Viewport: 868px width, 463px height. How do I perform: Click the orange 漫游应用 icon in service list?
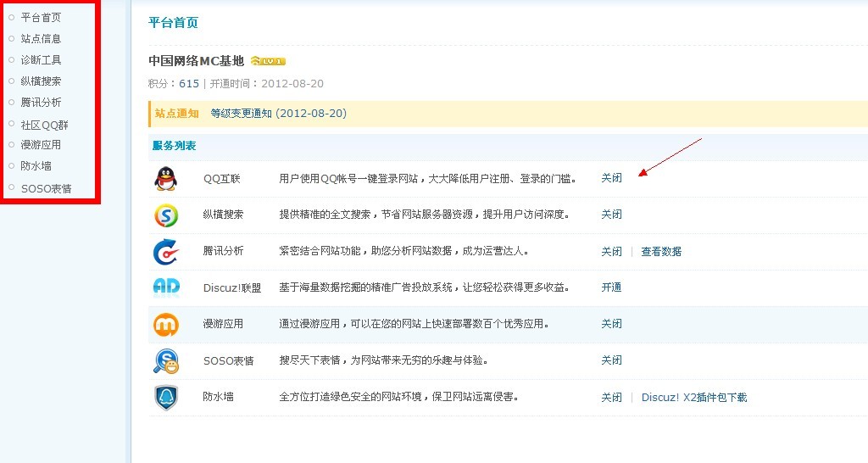point(166,324)
